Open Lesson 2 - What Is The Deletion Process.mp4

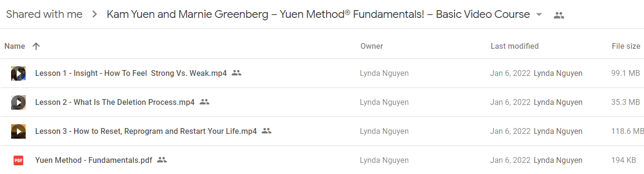click(115, 102)
